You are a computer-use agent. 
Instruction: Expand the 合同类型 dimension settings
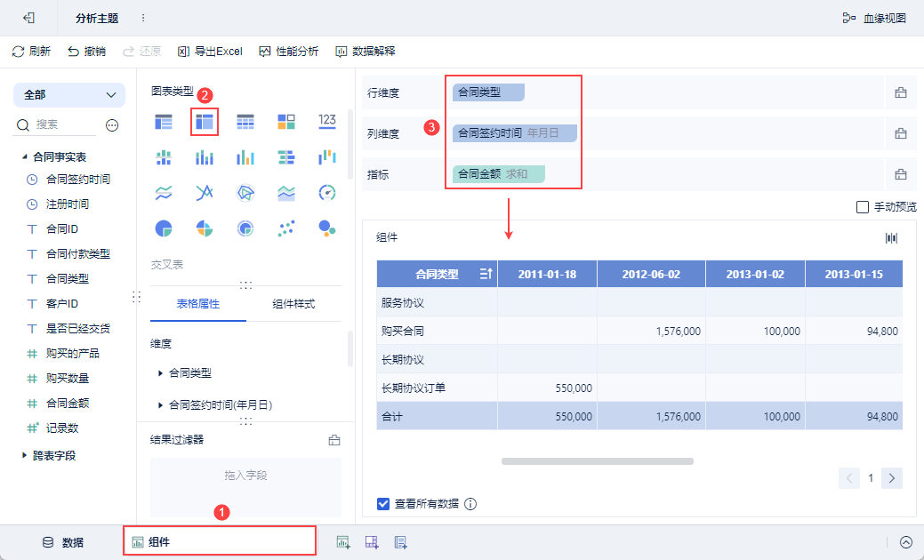[160, 372]
